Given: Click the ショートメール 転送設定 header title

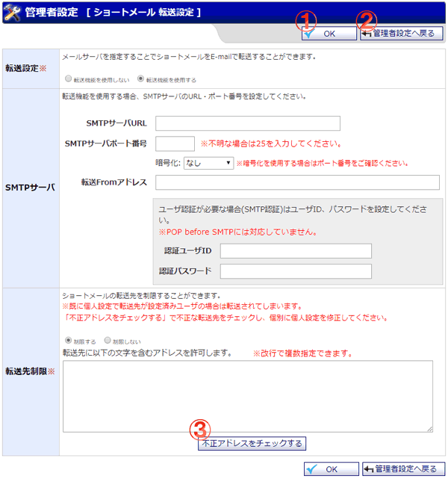Looking at the screenshot, I should [x=143, y=12].
